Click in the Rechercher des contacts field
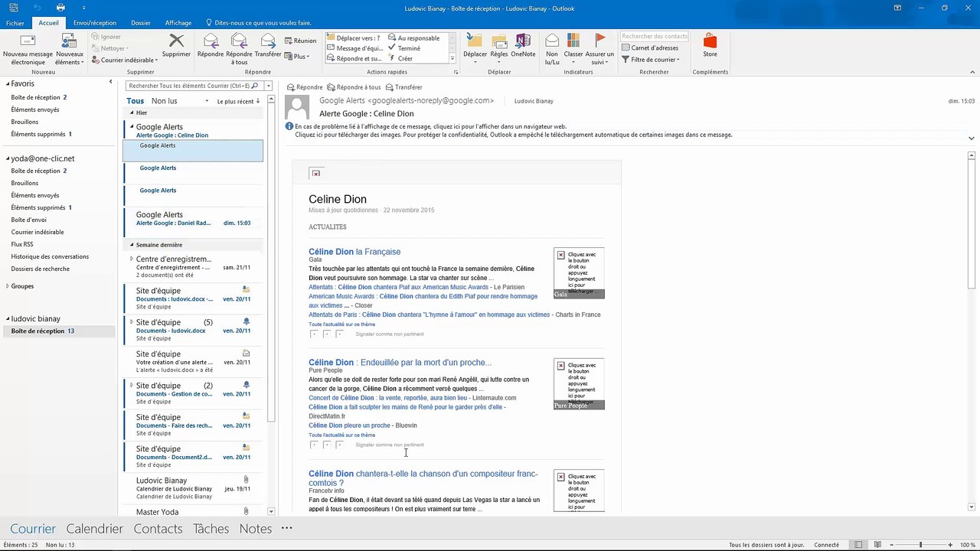The image size is (980, 551). click(655, 36)
